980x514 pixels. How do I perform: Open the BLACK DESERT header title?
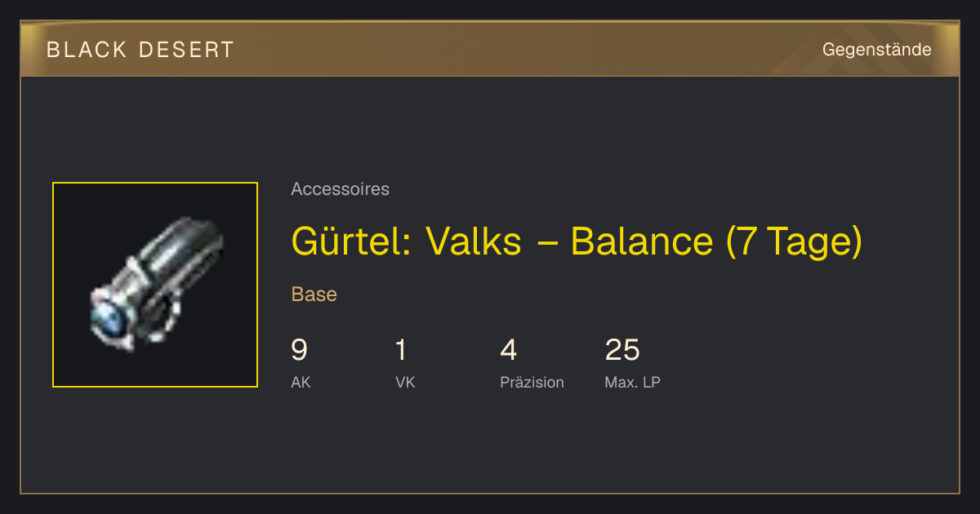(x=140, y=50)
